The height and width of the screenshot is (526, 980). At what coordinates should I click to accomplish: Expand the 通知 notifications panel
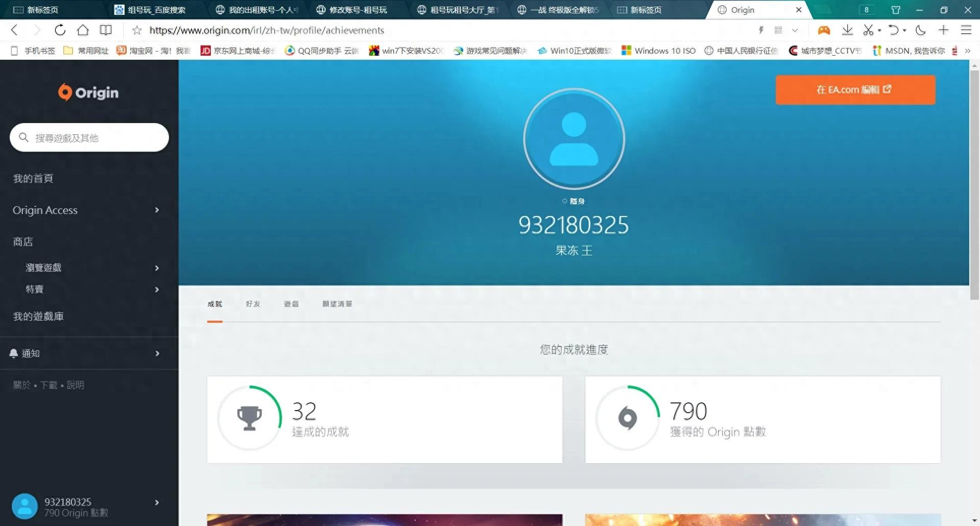(x=86, y=353)
